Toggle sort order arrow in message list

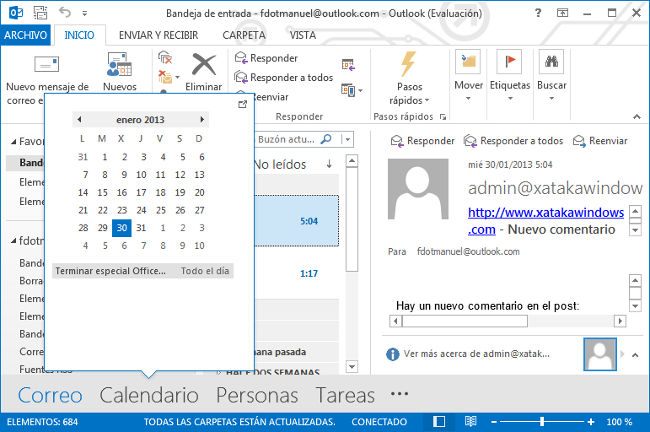point(329,164)
